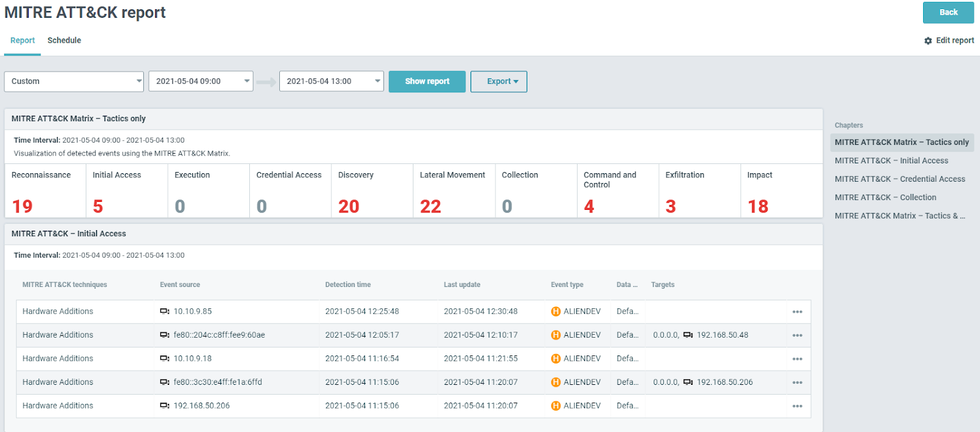
Task: Click the device icon beside 10.10.9.18
Action: pos(164,359)
